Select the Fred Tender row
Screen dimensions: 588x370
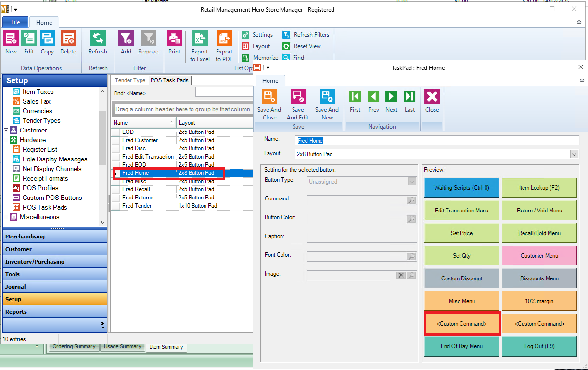(182, 206)
